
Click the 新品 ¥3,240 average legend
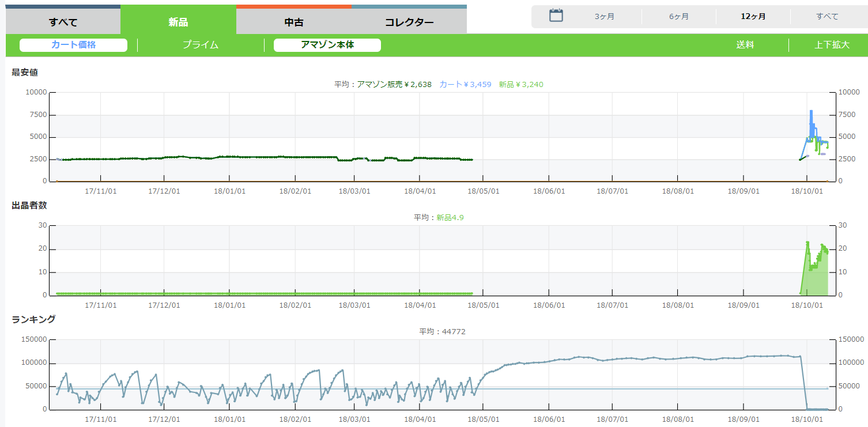521,84
